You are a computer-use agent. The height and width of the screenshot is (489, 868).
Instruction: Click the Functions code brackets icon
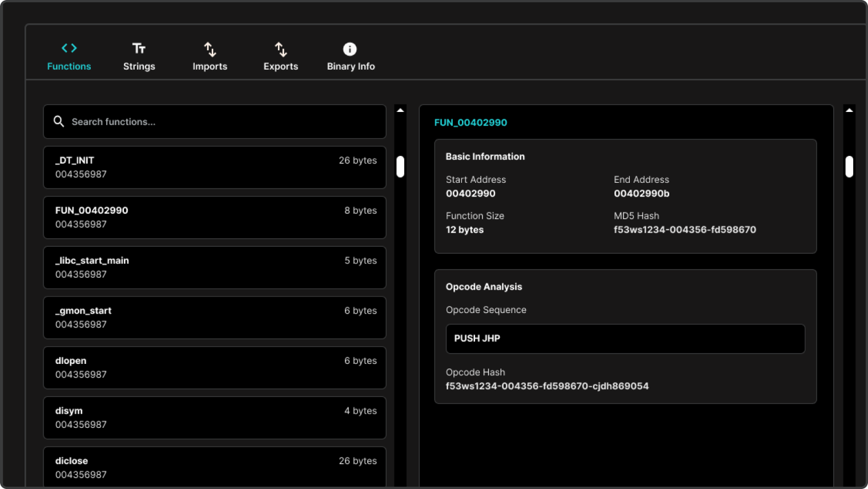[x=69, y=49]
